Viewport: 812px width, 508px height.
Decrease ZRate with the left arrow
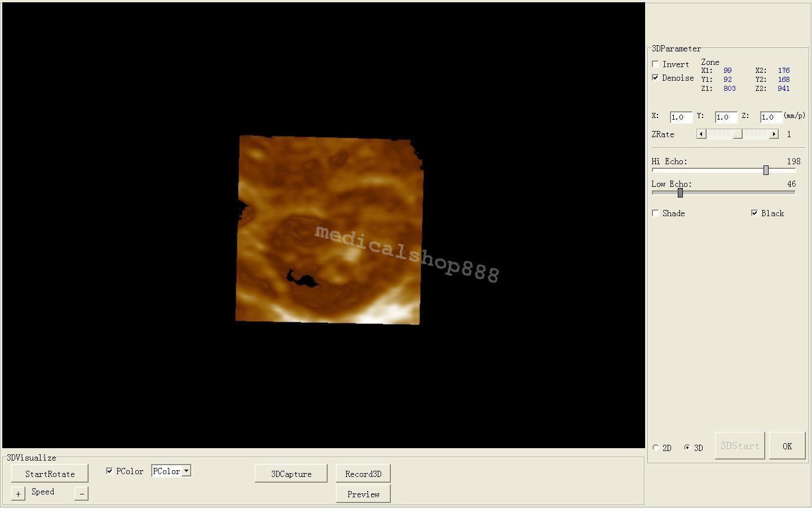[x=701, y=134]
